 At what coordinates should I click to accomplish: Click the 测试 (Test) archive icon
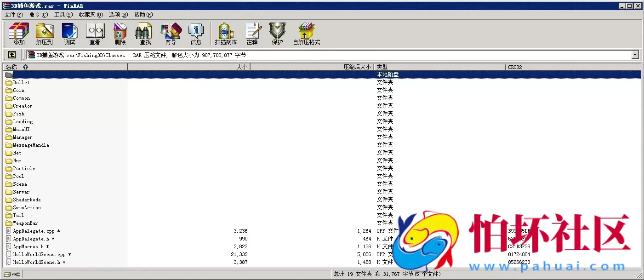[x=69, y=32]
